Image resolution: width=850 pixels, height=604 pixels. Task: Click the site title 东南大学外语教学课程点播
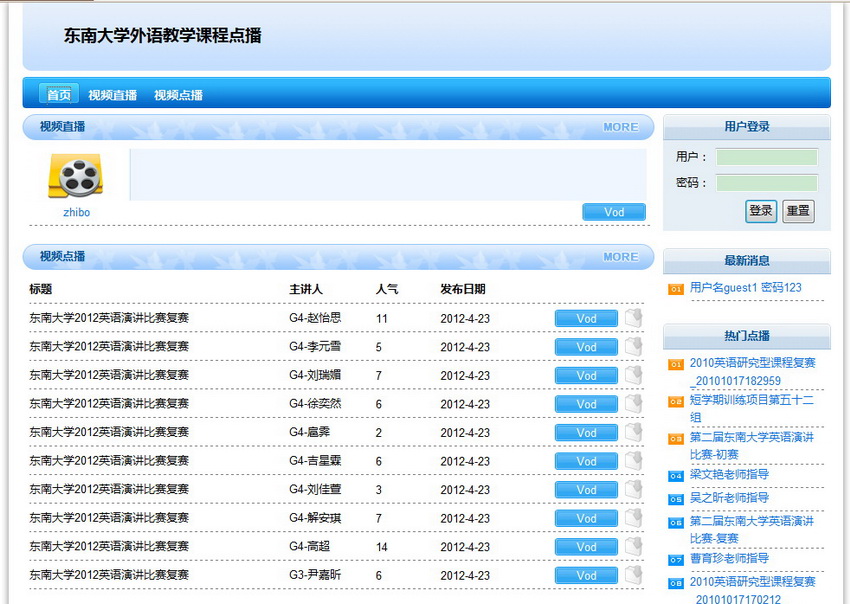coord(163,36)
